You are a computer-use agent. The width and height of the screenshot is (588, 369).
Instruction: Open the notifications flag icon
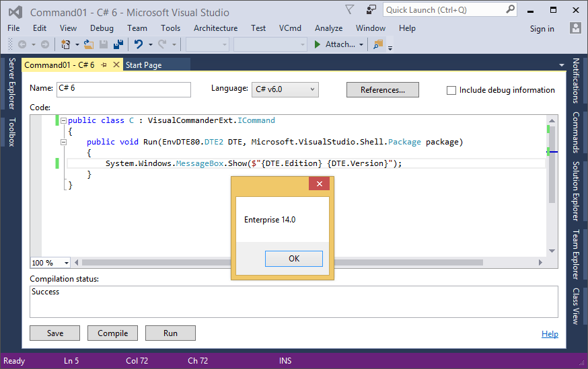[x=349, y=9]
